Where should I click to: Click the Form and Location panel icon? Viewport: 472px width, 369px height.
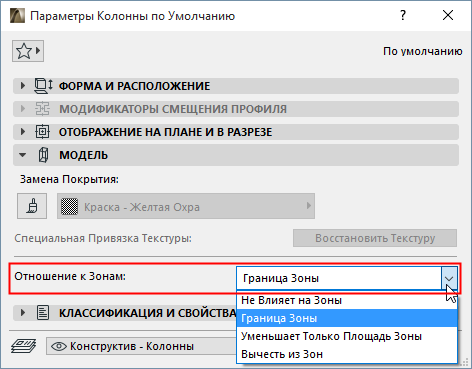[43, 86]
